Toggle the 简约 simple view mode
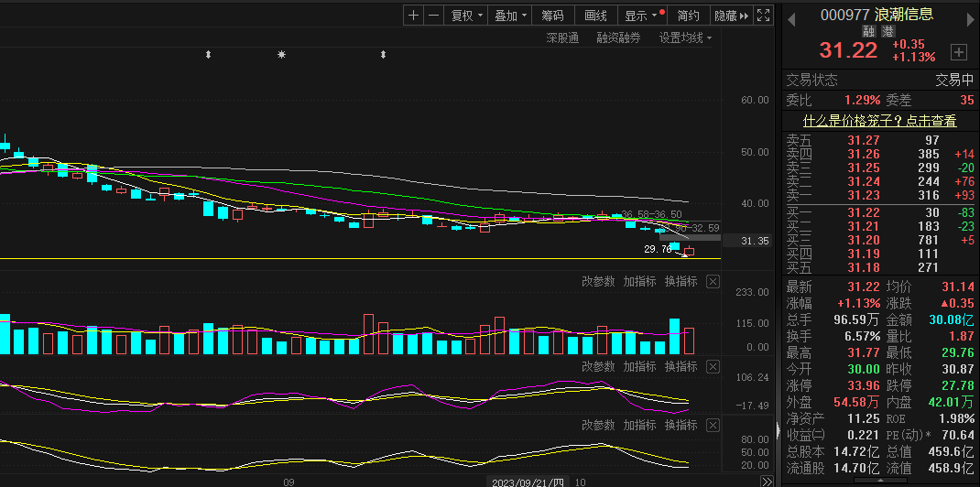980x487 pixels. [688, 16]
